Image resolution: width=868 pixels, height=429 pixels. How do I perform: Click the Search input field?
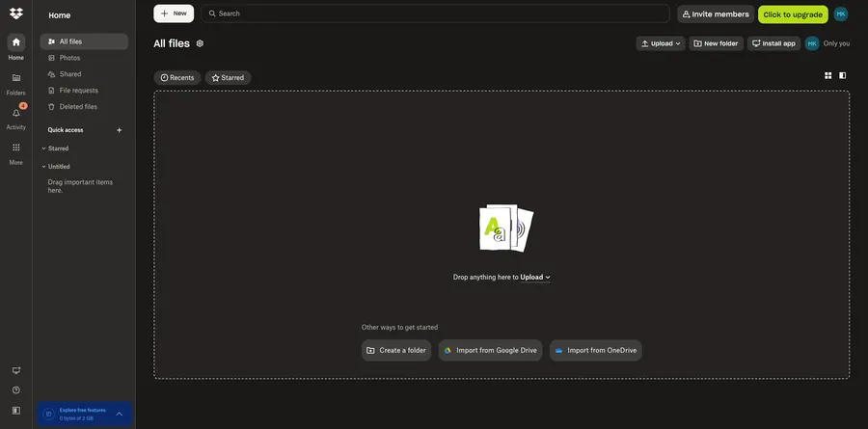pyautogui.click(x=434, y=13)
